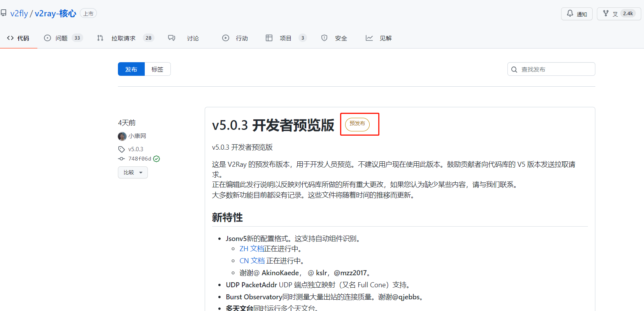644x311 pixels.
Task: Open the 见解 tab
Action: click(x=379, y=38)
